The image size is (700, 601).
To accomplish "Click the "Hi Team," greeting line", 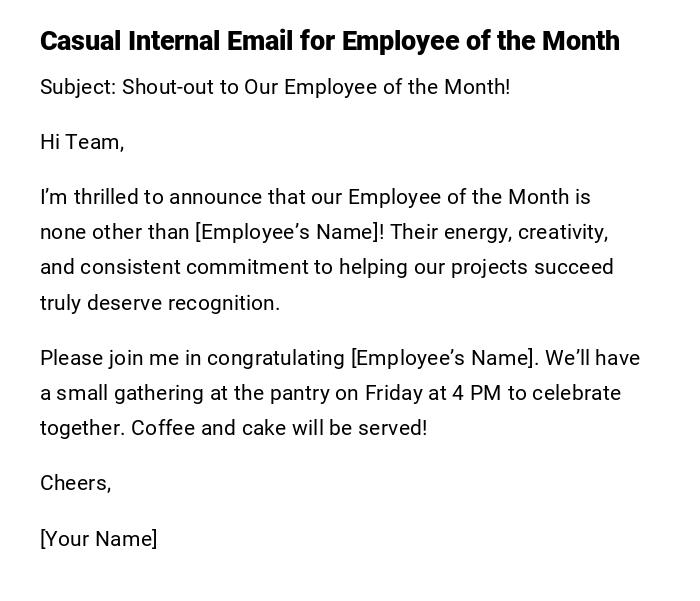I will click(x=82, y=142).
